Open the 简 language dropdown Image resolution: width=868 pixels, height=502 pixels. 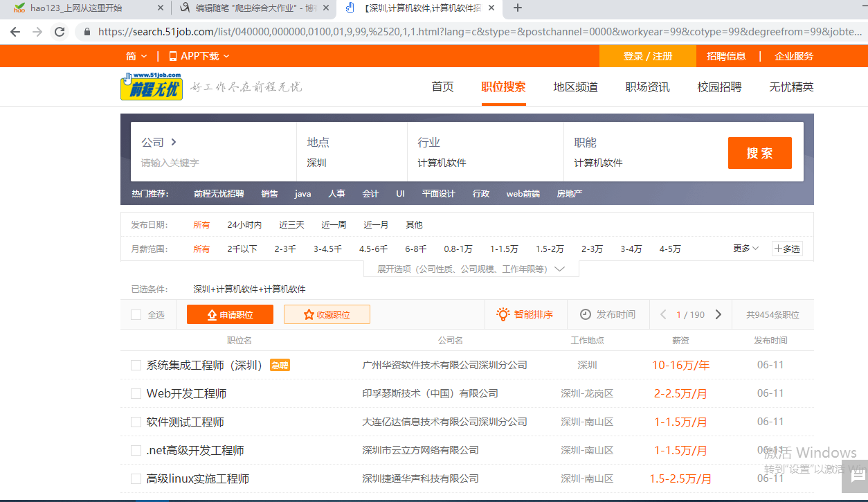point(136,56)
